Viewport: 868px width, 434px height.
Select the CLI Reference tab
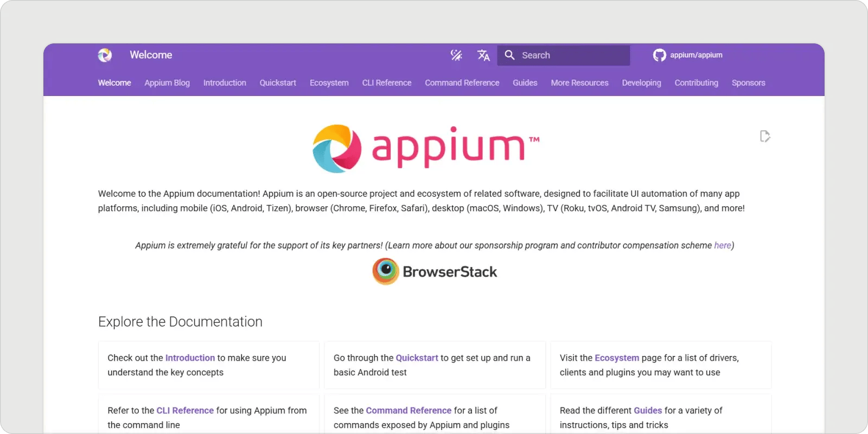tap(387, 82)
